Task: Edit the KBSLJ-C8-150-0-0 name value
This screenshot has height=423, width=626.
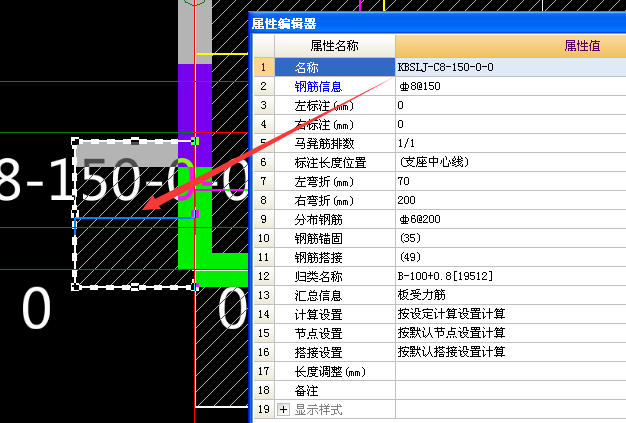Action: [511, 67]
